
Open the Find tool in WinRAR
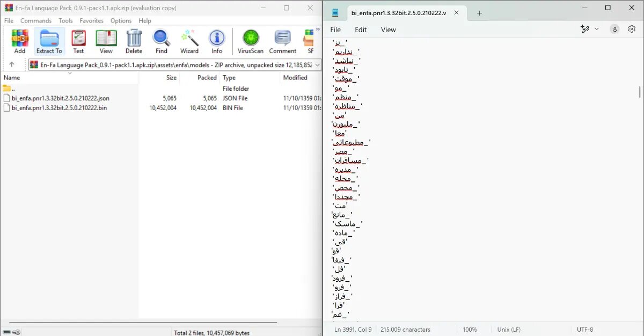(162, 40)
